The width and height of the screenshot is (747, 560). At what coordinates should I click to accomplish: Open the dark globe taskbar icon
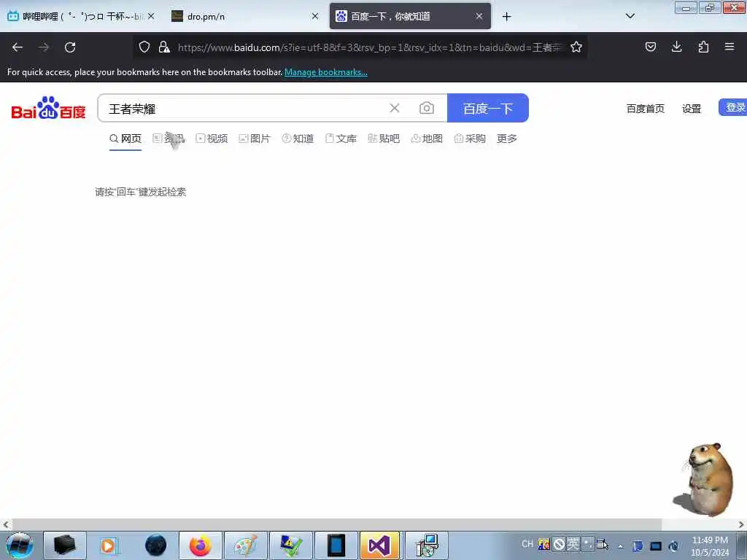[155, 545]
